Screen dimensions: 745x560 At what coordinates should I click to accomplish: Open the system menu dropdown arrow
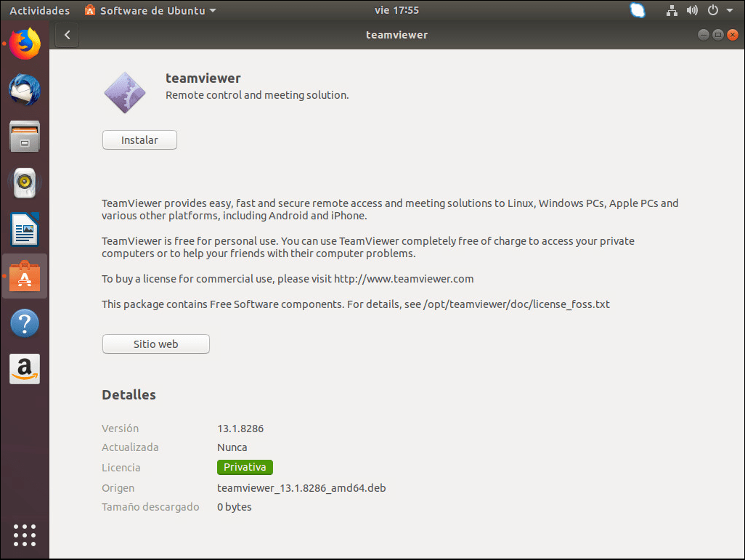tap(730, 10)
